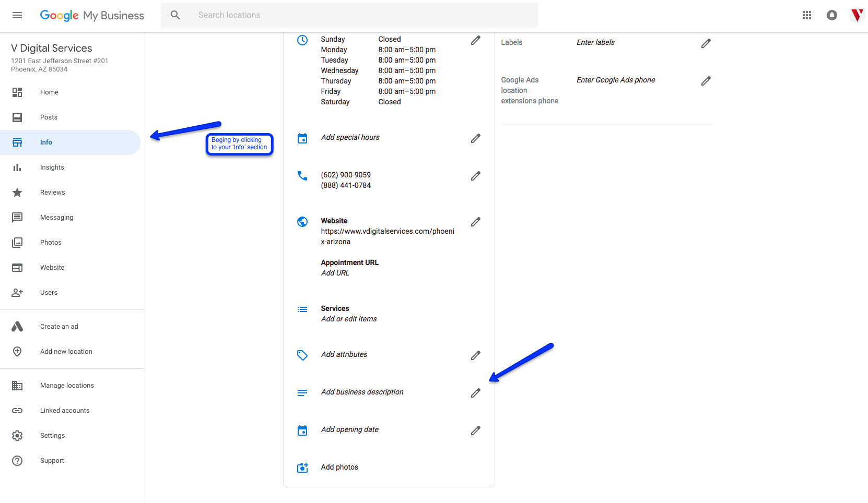Click the Linked accounts chain icon
This screenshot has height=503, width=868.
[17, 411]
